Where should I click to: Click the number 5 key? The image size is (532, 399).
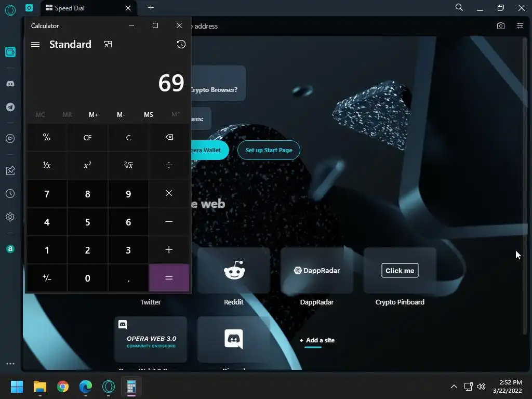click(87, 222)
